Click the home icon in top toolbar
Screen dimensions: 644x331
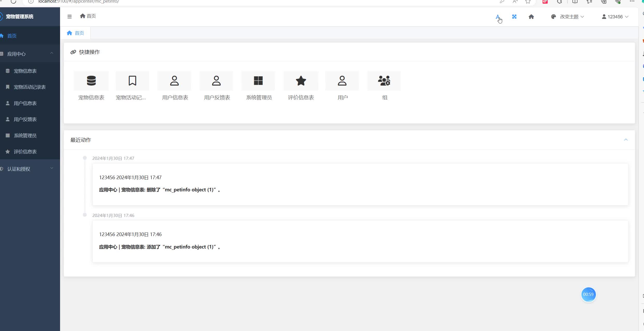[x=531, y=17]
